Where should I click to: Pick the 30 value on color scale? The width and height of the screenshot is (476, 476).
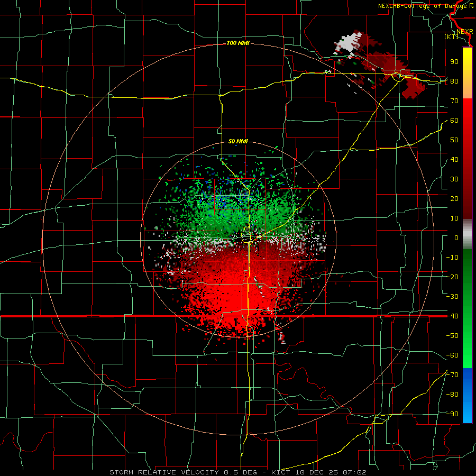pos(454,179)
